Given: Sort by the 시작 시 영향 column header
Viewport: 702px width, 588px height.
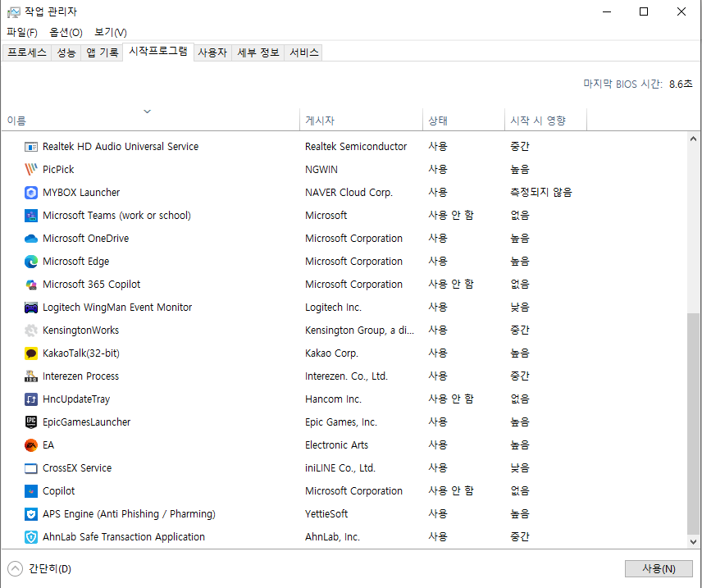Looking at the screenshot, I should point(545,120).
